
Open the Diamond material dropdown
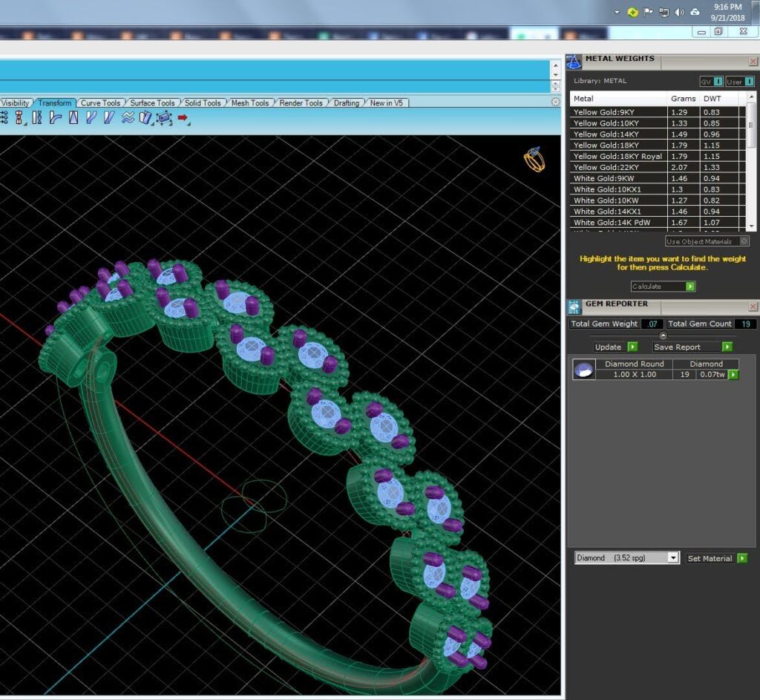(626, 558)
